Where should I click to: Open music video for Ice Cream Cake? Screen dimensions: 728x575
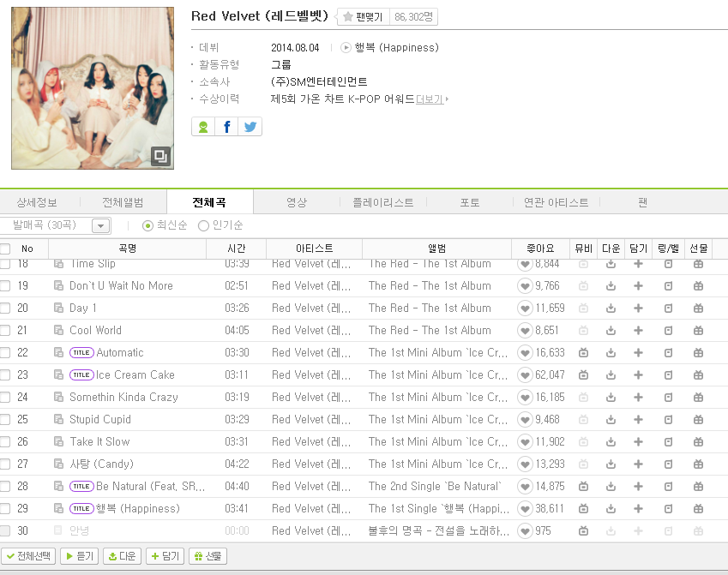pyautogui.click(x=584, y=375)
